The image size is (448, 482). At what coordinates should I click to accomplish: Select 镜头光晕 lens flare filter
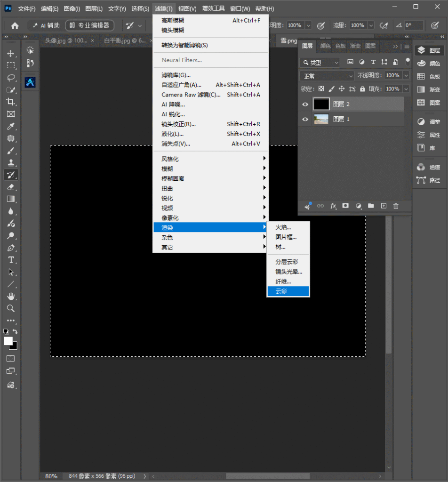coord(288,272)
